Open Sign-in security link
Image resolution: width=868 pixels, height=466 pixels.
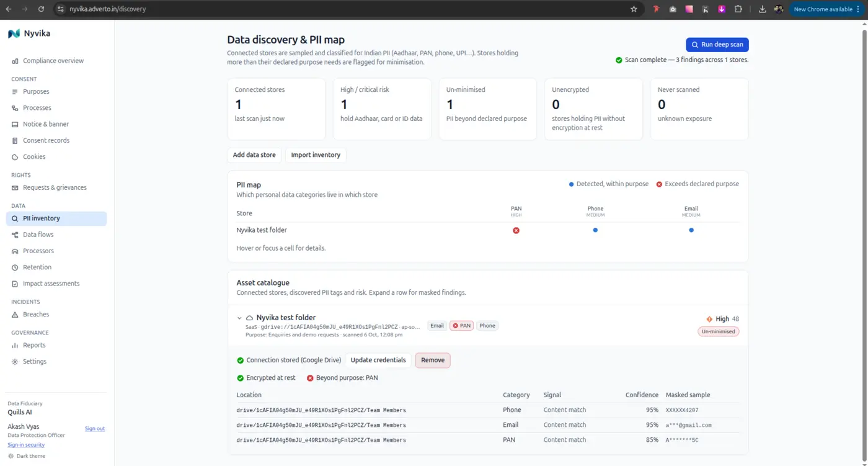pyautogui.click(x=26, y=445)
